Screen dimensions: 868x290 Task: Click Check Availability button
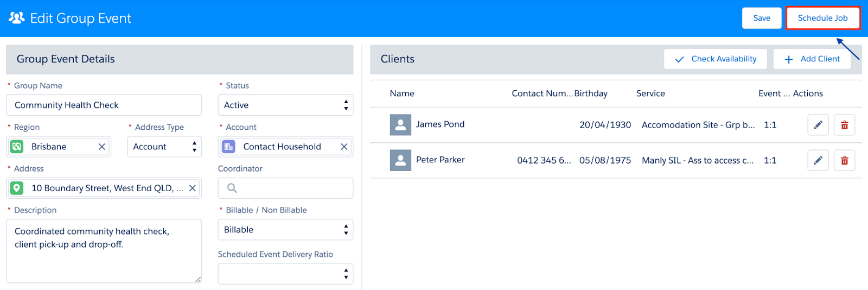coord(715,59)
